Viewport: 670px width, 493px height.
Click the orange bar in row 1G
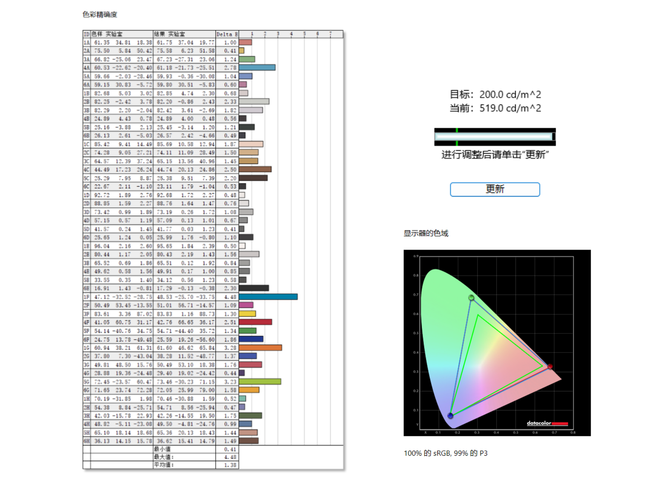(x=260, y=348)
